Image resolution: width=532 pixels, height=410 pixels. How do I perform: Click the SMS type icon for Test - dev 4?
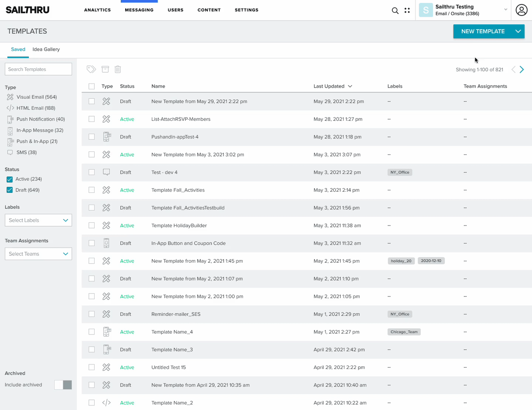point(106,172)
